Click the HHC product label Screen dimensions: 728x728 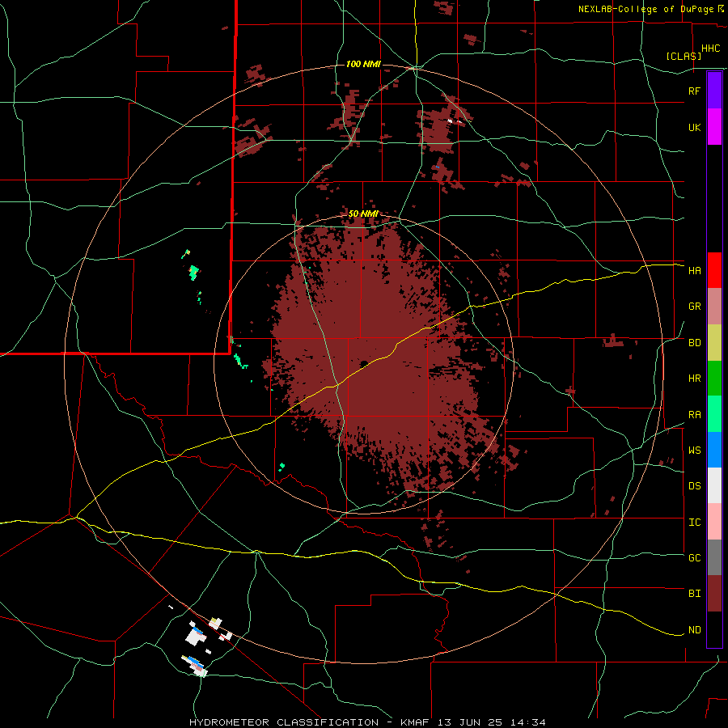click(710, 49)
